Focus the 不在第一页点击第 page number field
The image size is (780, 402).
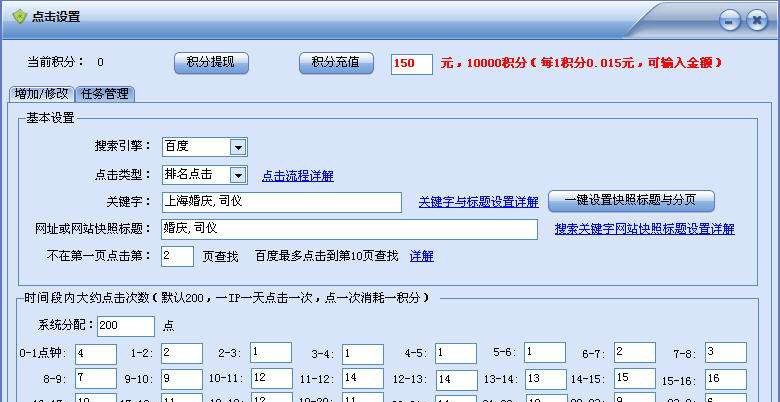(178, 256)
